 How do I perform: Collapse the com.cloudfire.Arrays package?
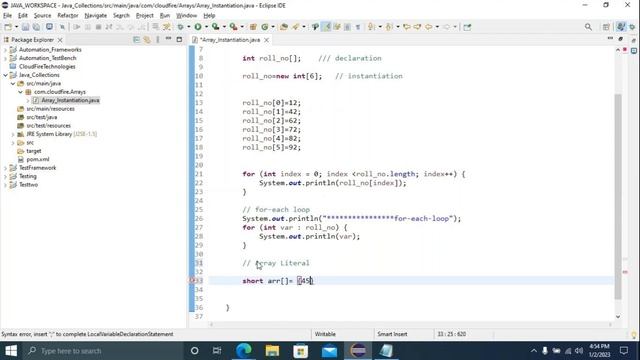coord(20,92)
